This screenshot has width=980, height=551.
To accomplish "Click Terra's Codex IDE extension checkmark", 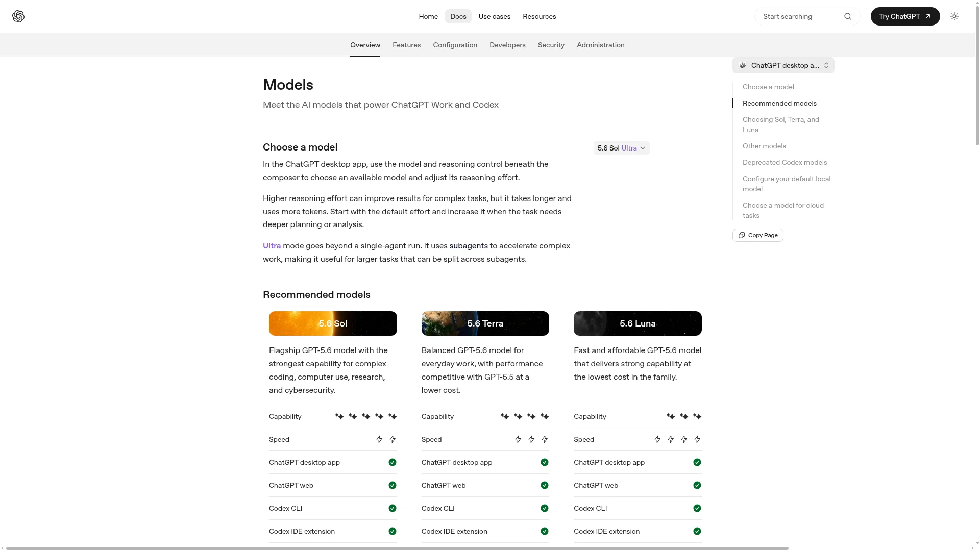I will click(x=545, y=531).
